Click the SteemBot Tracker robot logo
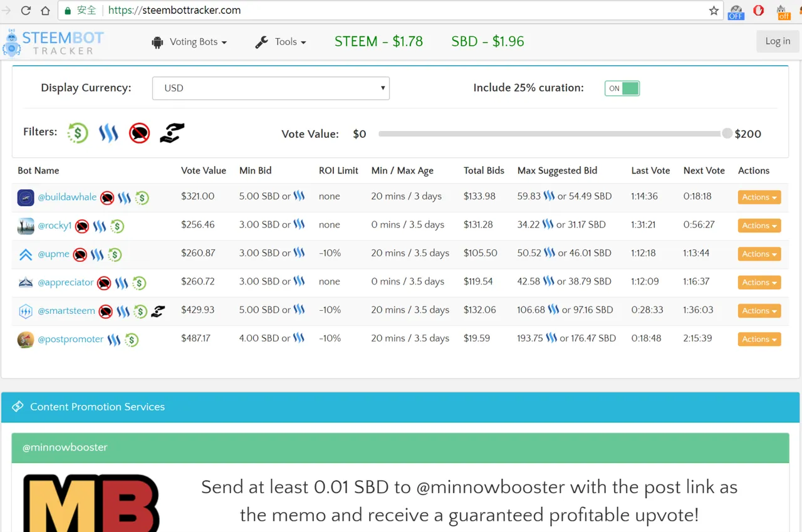Image resolution: width=802 pixels, height=532 pixels. (11, 43)
